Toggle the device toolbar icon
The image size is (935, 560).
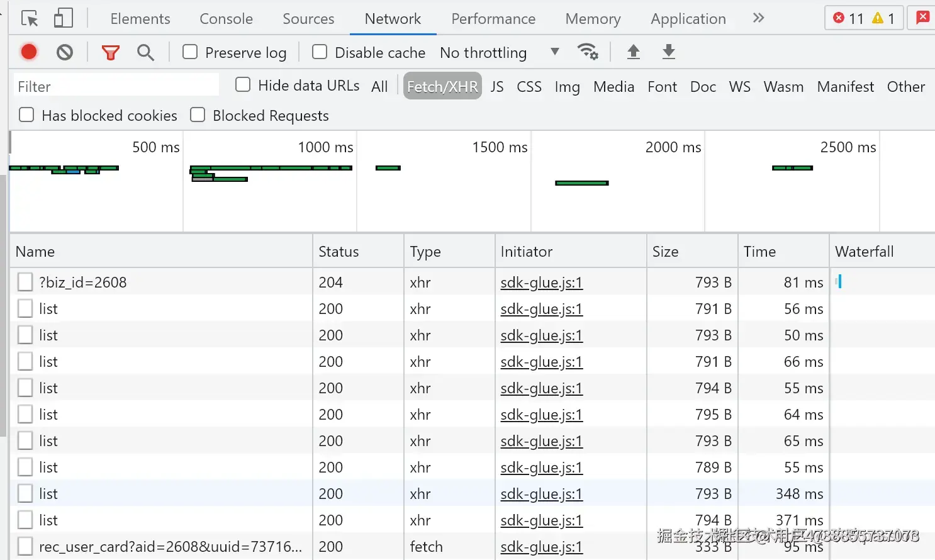click(63, 18)
